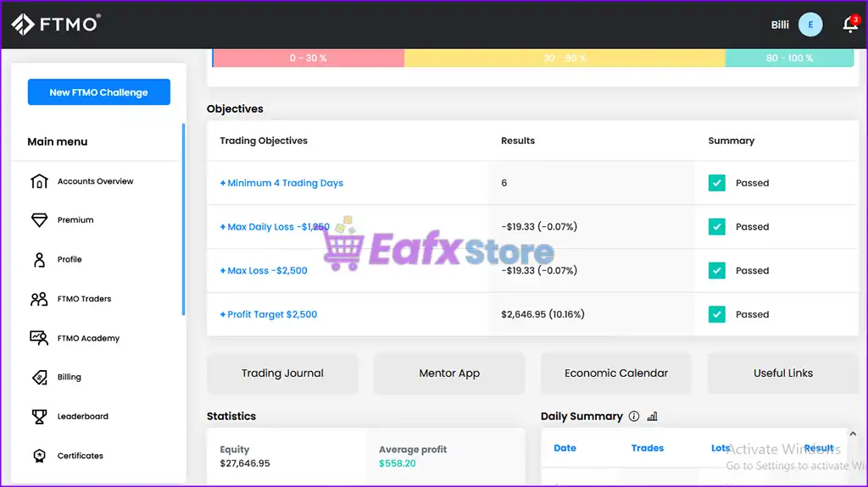The image size is (868, 487).
Task: Click the Certificates badge icon
Action: [x=39, y=456]
